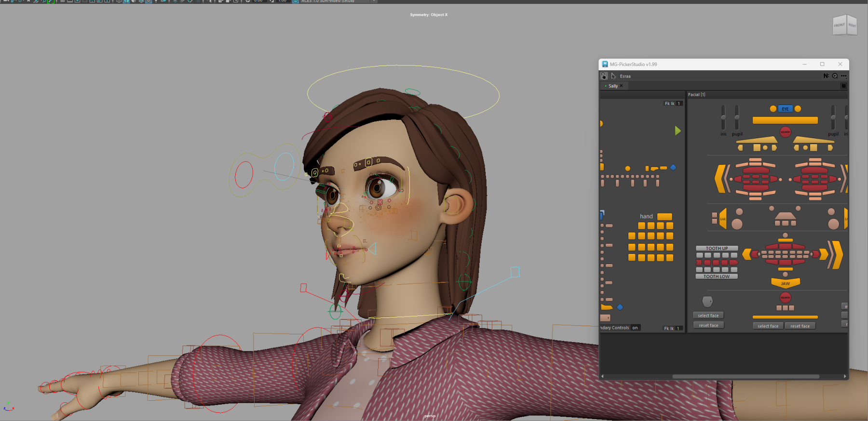Adjust the right pupil slider
This screenshot has width=868, height=421.
(833, 117)
